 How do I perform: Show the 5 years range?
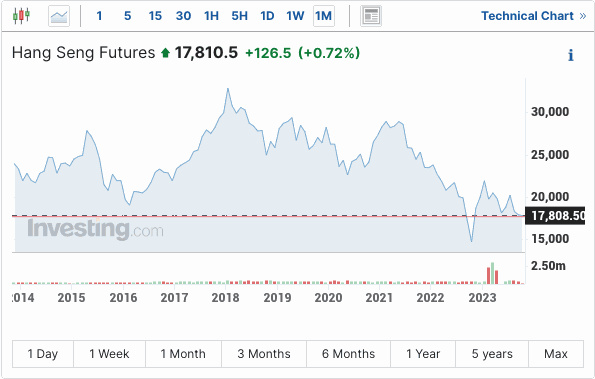coord(492,354)
